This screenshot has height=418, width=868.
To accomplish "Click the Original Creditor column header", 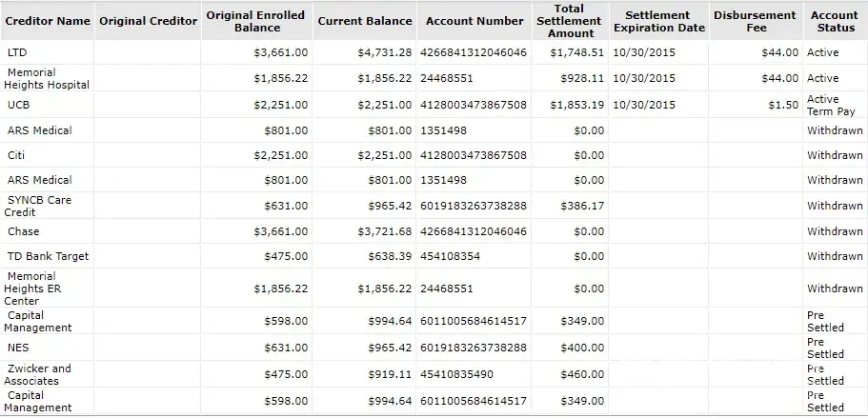I will point(148,21).
